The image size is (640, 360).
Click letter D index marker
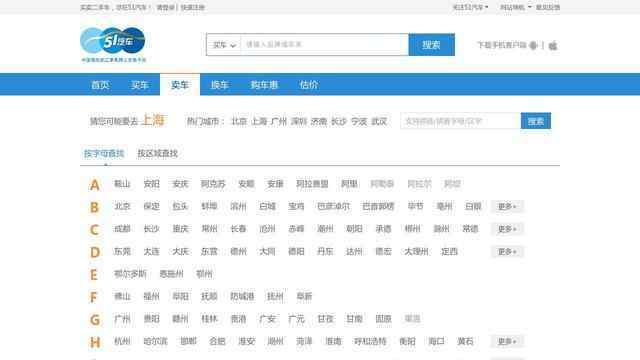[x=95, y=252]
